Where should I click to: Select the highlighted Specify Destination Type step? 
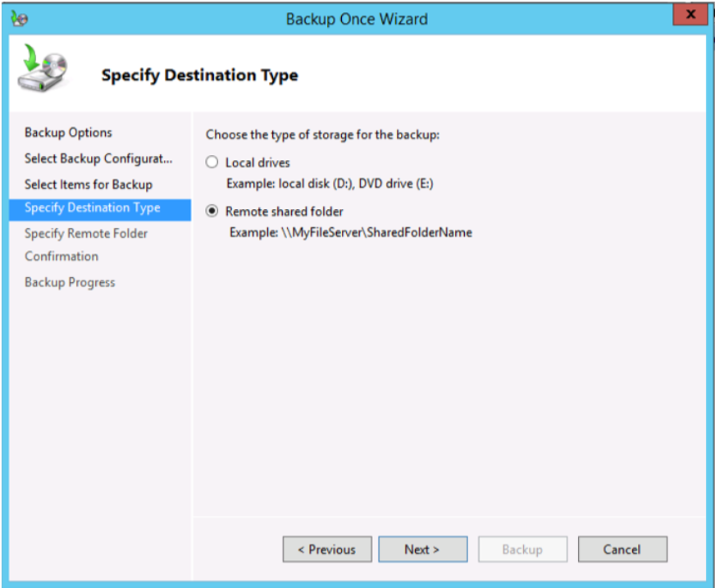pyautogui.click(x=92, y=208)
